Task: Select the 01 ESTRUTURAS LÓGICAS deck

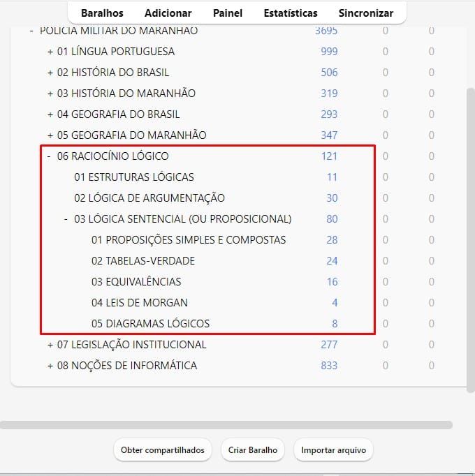Action: [133, 177]
